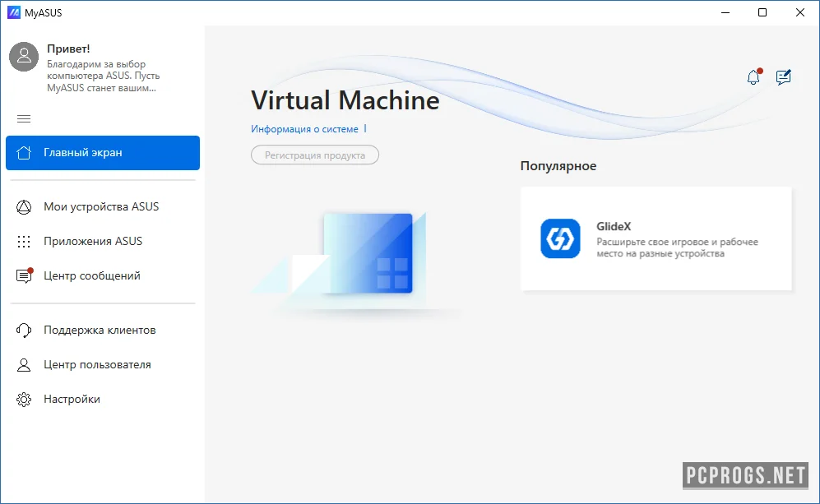Image resolution: width=820 pixels, height=504 pixels.
Task: Click the GlideX app icon
Action: (560, 238)
